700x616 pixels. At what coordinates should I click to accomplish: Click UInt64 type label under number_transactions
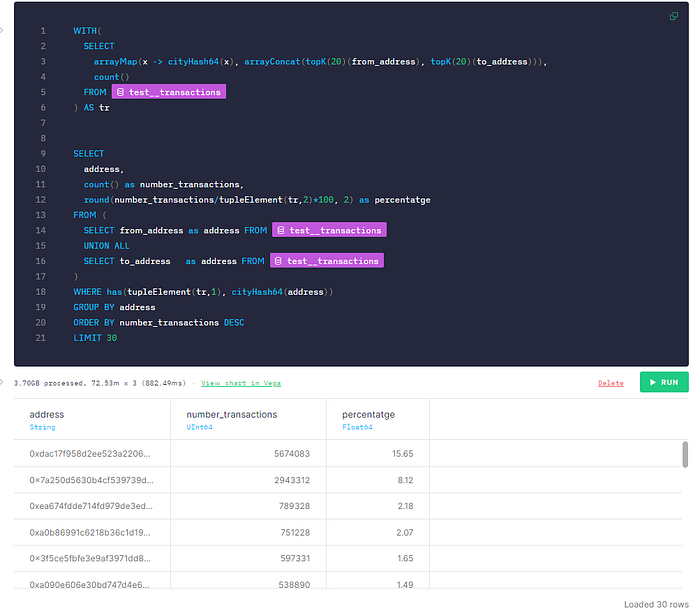[x=199, y=427]
